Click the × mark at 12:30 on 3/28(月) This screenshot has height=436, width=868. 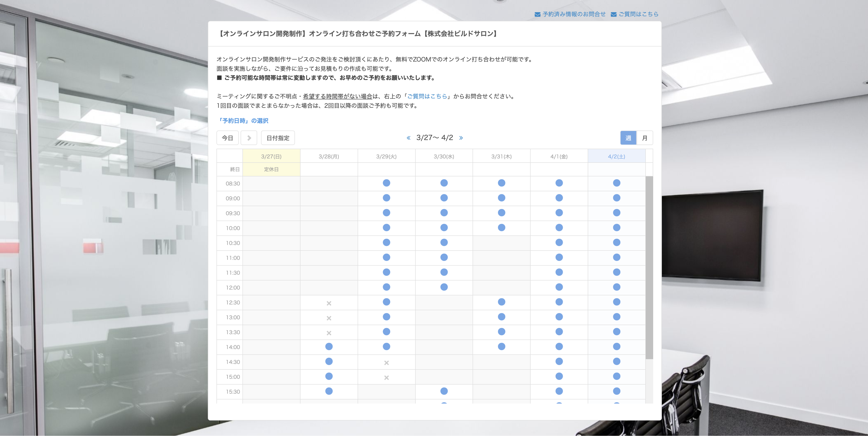pyautogui.click(x=329, y=303)
